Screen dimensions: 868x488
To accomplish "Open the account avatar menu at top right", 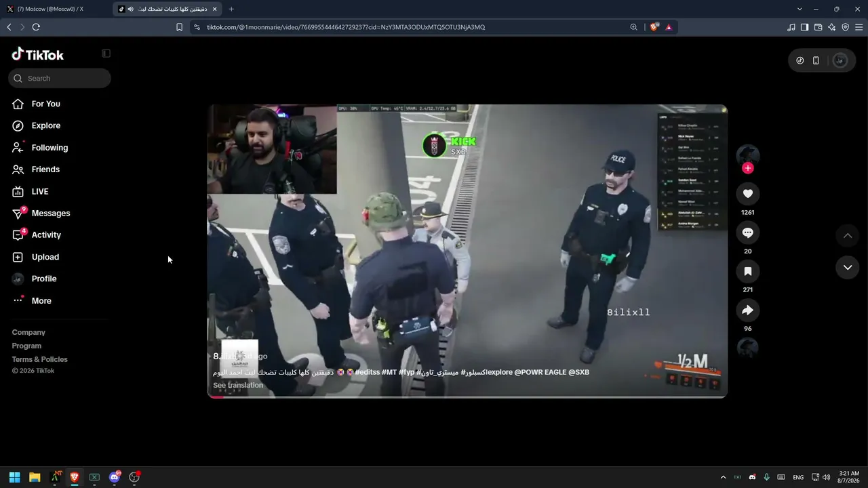I will pos(840,60).
